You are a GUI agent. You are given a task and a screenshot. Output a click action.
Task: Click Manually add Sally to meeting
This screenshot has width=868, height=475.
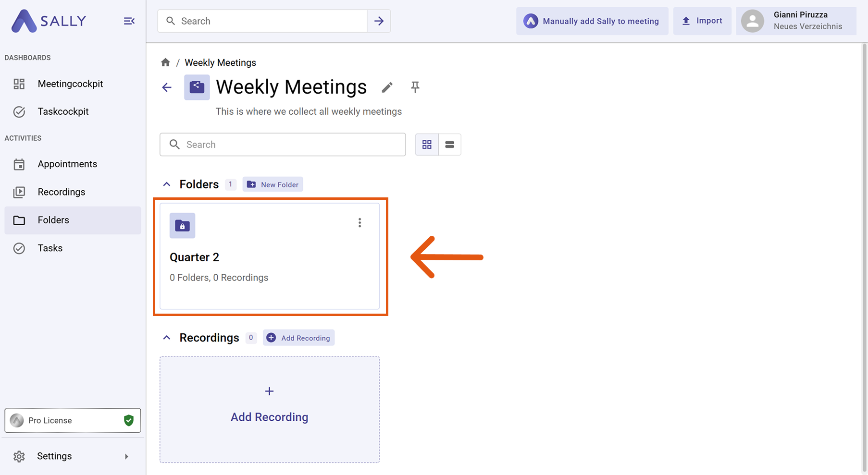point(592,21)
